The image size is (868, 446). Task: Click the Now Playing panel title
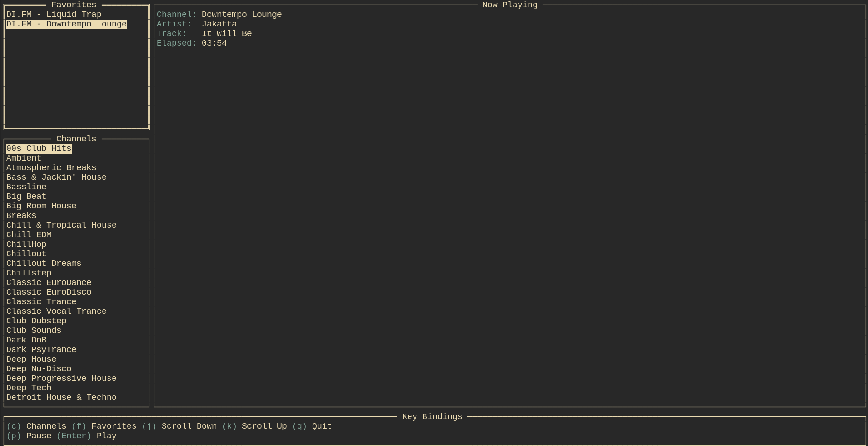(510, 5)
